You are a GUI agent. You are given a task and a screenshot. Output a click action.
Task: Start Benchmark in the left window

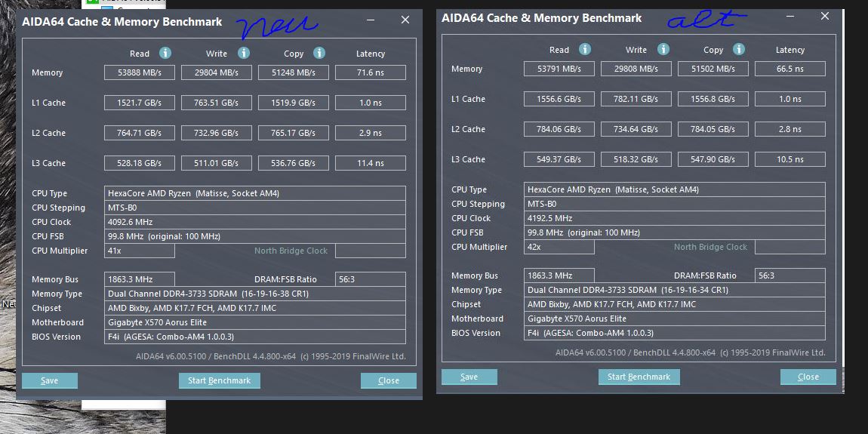coord(219,380)
